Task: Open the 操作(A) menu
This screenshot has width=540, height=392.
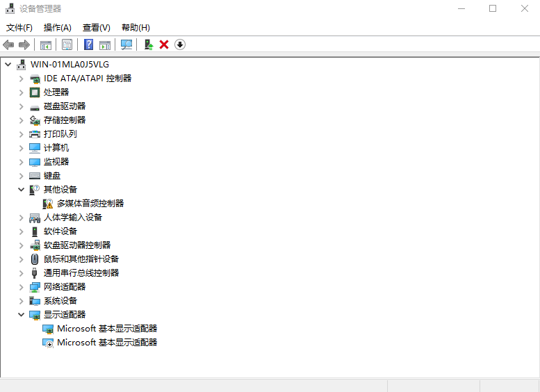Action: coord(58,28)
